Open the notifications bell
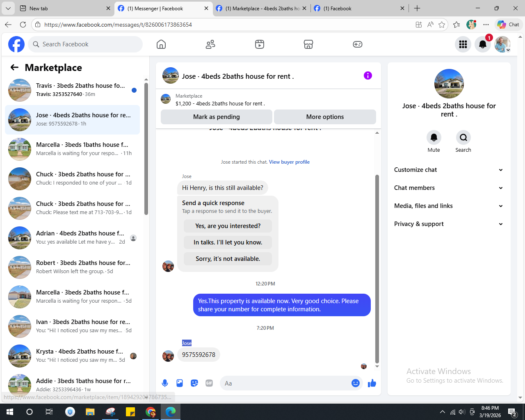Screen dimensions: 525x420 click(x=483, y=44)
